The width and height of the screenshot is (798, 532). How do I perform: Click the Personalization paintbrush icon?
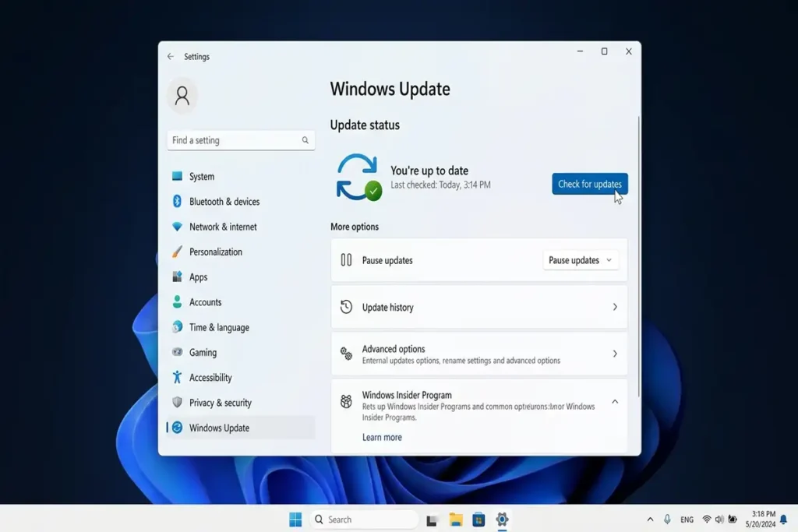[177, 252]
